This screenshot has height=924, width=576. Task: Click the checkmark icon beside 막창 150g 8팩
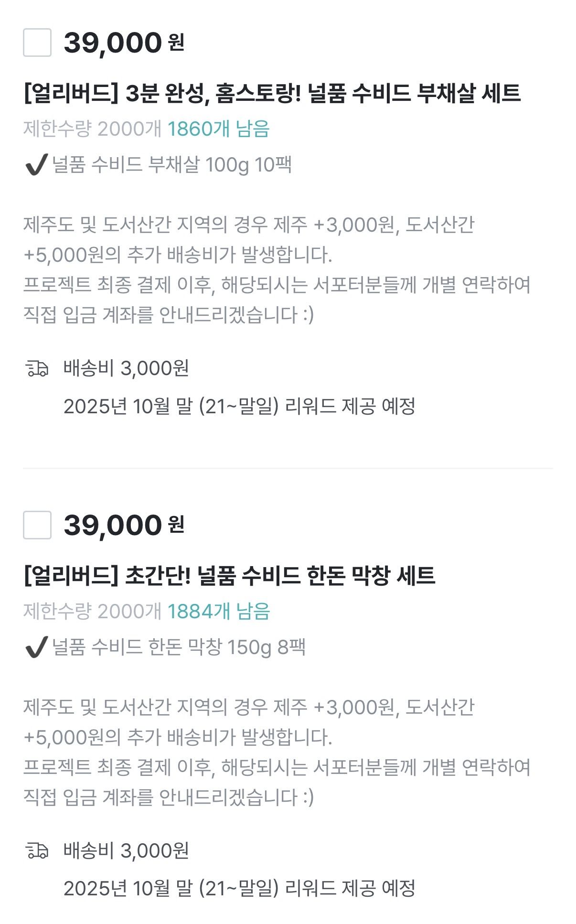(x=35, y=647)
